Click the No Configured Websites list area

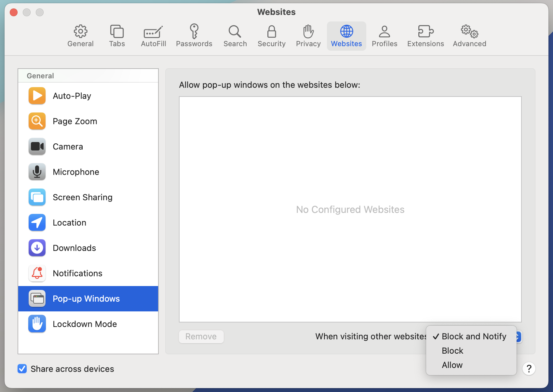tap(350, 209)
